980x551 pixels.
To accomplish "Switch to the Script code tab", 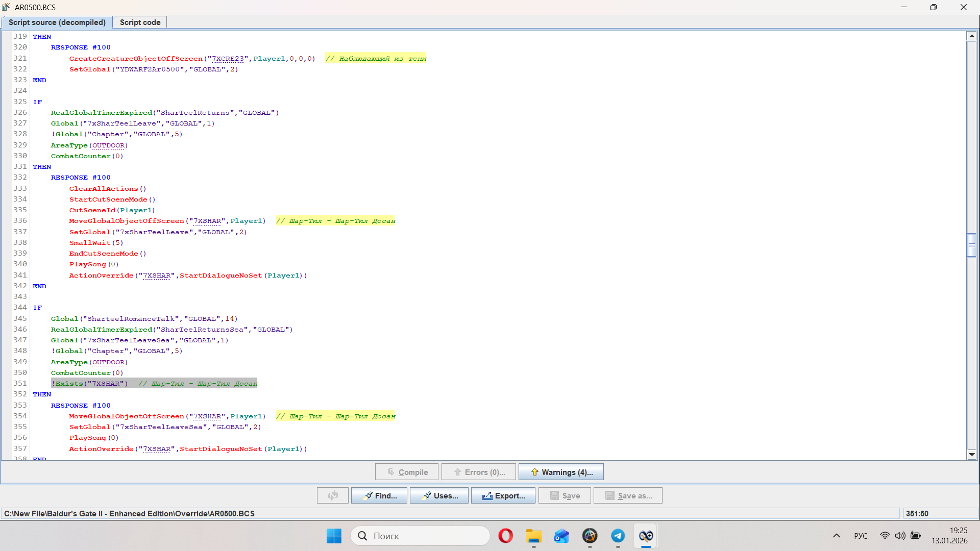I will point(140,22).
